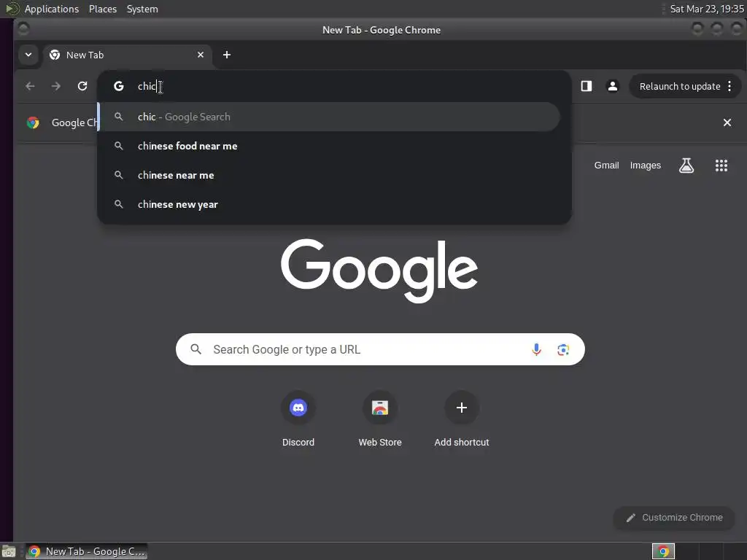Open the profile avatar icon
The height and width of the screenshot is (560, 747).
(x=613, y=86)
